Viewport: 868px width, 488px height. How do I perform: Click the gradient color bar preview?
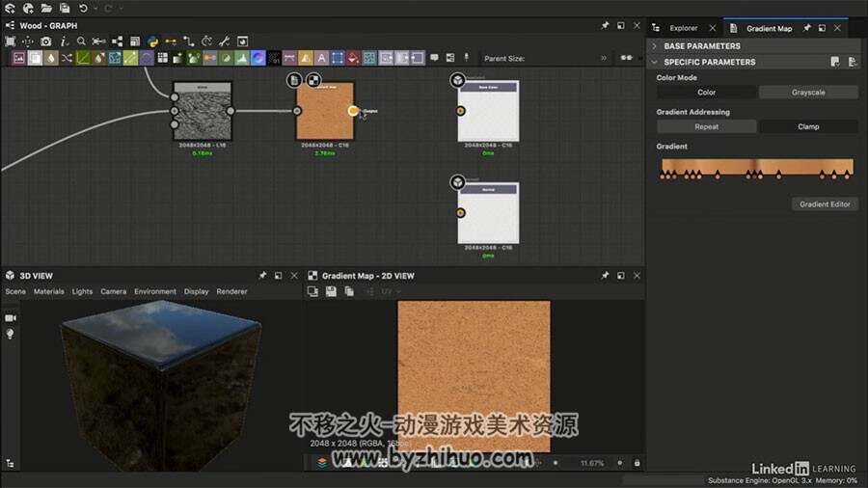pos(757,166)
